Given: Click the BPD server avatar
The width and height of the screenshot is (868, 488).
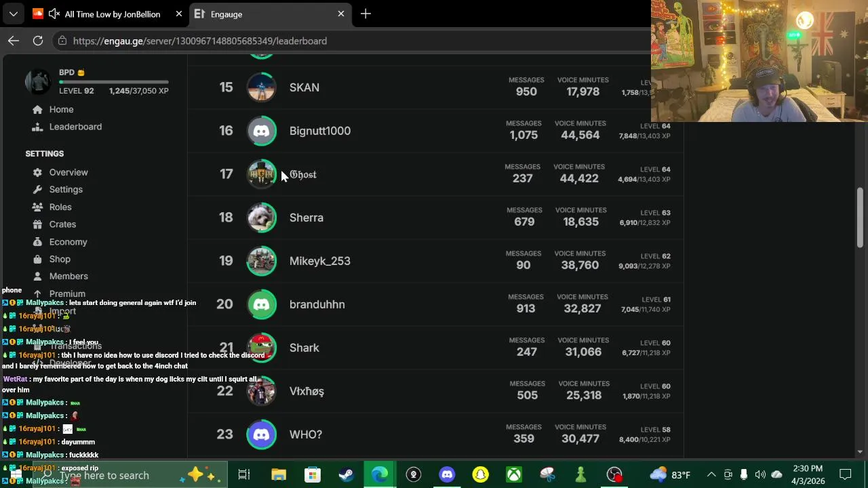Looking at the screenshot, I should (x=38, y=81).
